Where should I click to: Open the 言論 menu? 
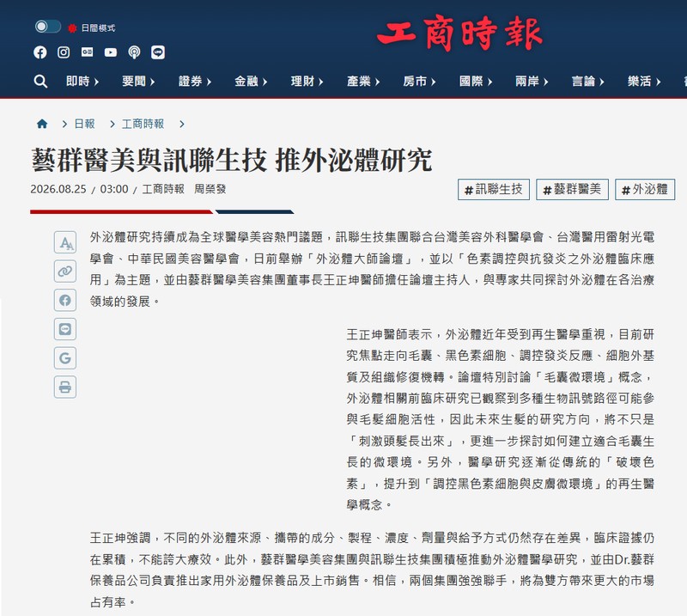pos(588,81)
